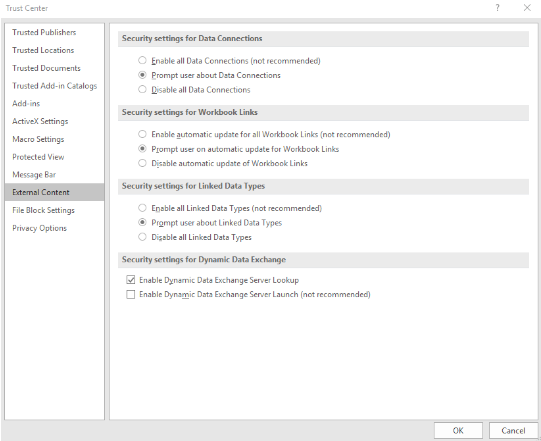
Task: Select Enable all Linked Data Types
Action: 142,208
